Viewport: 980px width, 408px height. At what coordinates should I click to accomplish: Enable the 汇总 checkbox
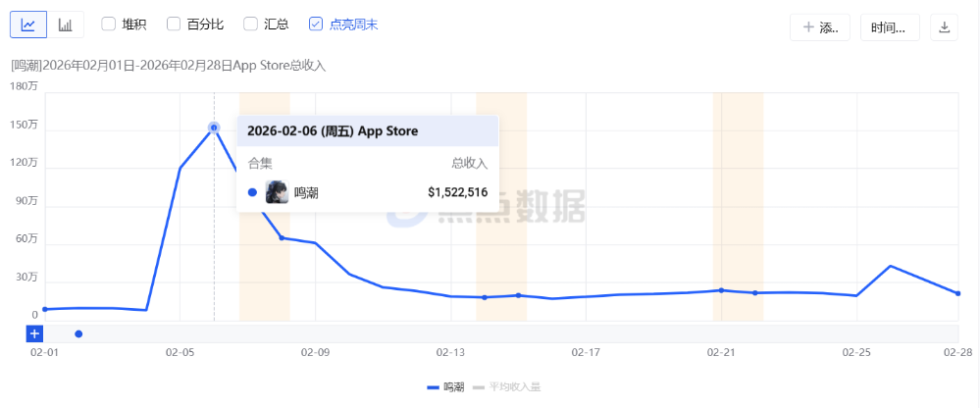(x=250, y=25)
